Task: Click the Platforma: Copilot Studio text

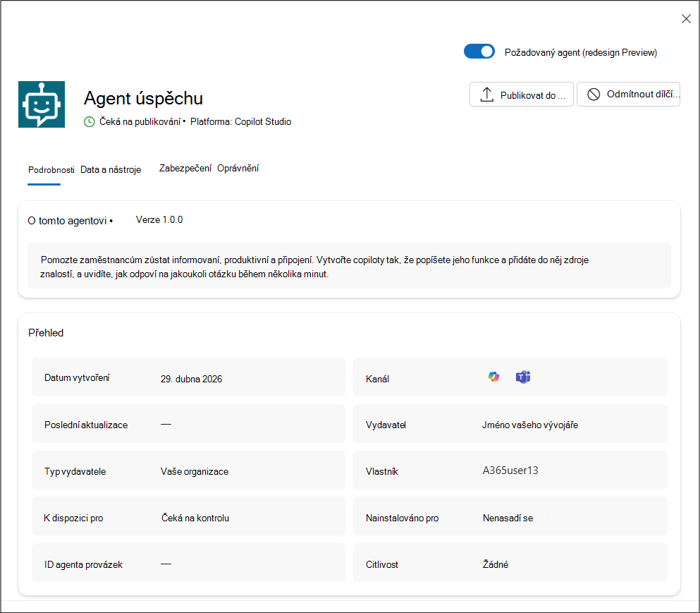Action: pos(240,121)
